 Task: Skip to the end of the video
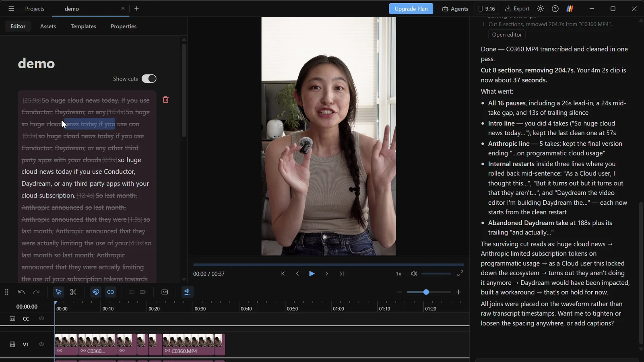(341, 274)
